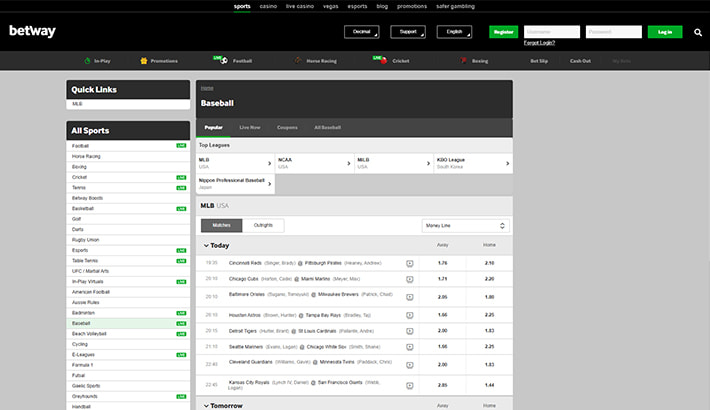
Task: Click the Forgot Login? link
Action: [x=539, y=43]
